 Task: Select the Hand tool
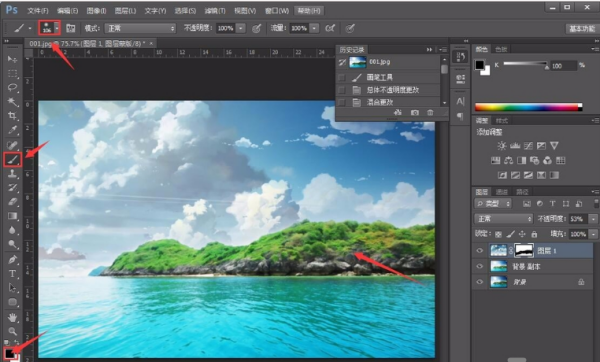(13, 317)
